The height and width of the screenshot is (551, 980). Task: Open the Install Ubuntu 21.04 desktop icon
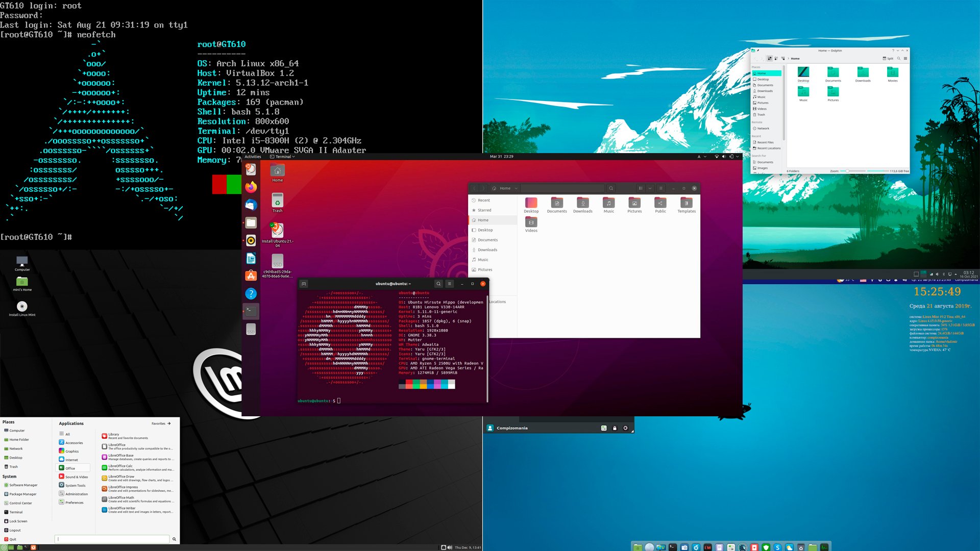277,235
